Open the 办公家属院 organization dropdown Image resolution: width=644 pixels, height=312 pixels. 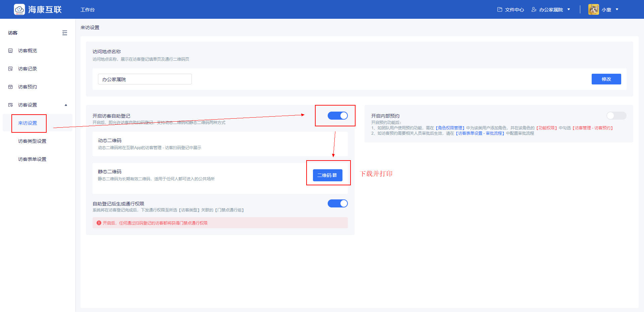click(x=569, y=10)
